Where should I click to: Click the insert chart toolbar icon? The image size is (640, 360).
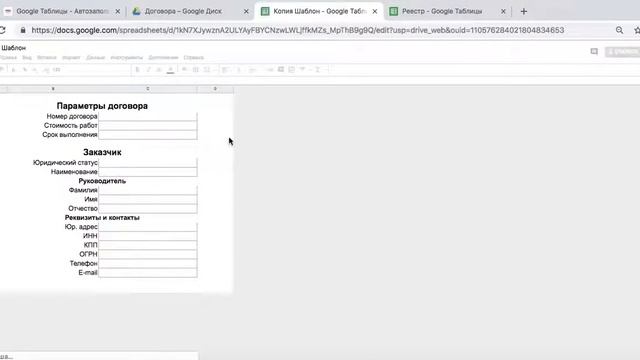[x=291, y=70]
